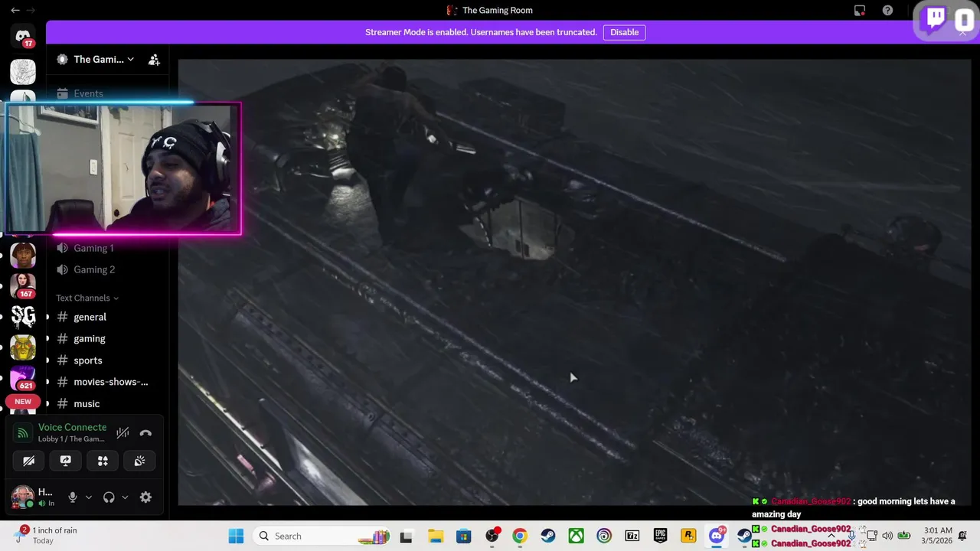Open the Xbox app from the taskbar
980x551 pixels.
point(576,536)
